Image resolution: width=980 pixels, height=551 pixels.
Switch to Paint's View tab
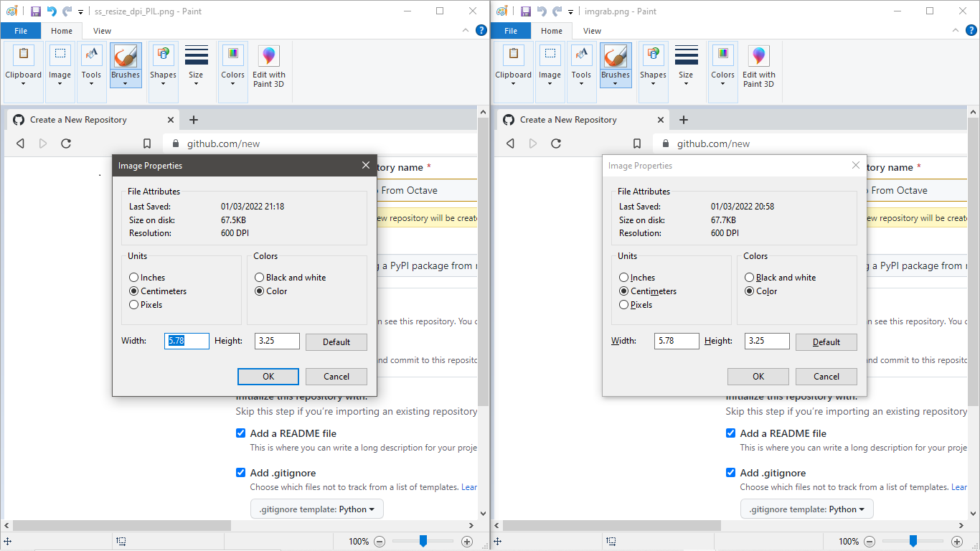tap(102, 31)
